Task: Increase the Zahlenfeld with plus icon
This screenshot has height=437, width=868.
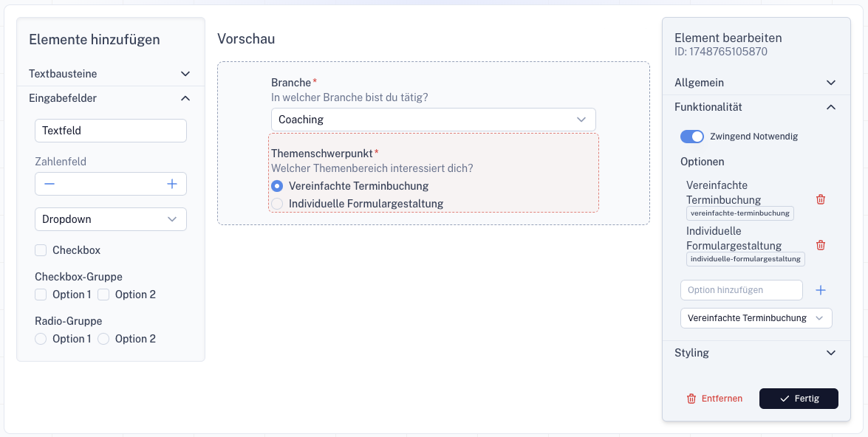Action: tap(172, 184)
